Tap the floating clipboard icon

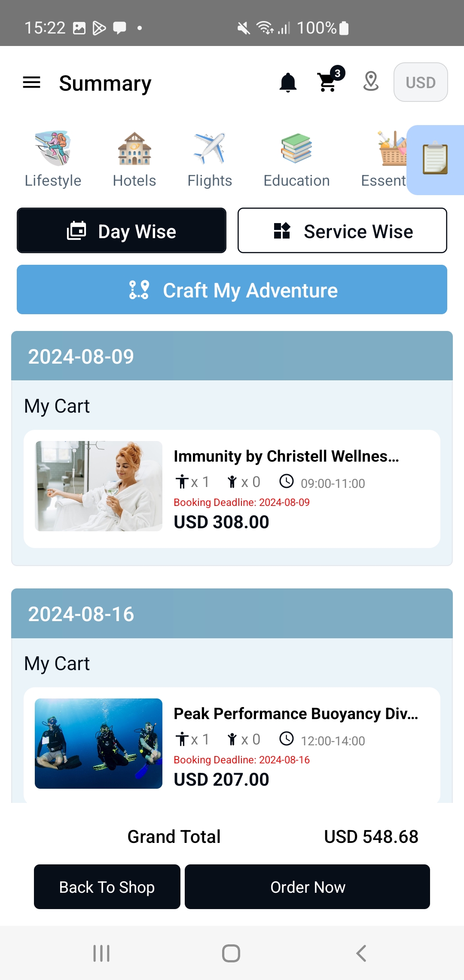(435, 159)
